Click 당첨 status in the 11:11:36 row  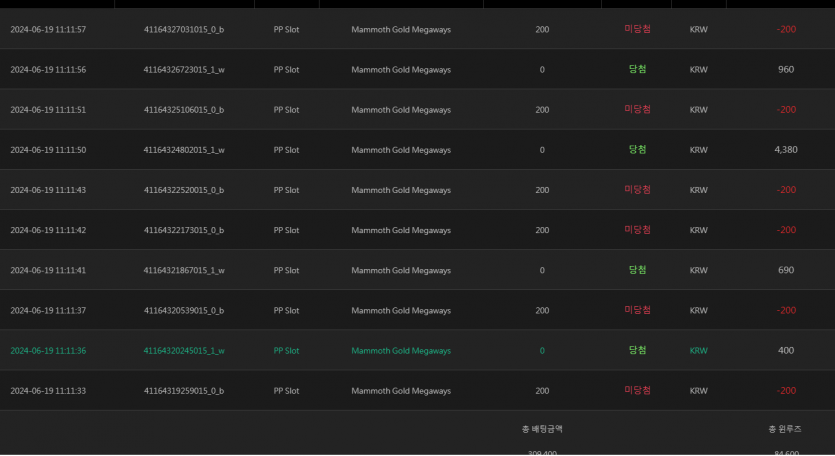[x=637, y=350]
